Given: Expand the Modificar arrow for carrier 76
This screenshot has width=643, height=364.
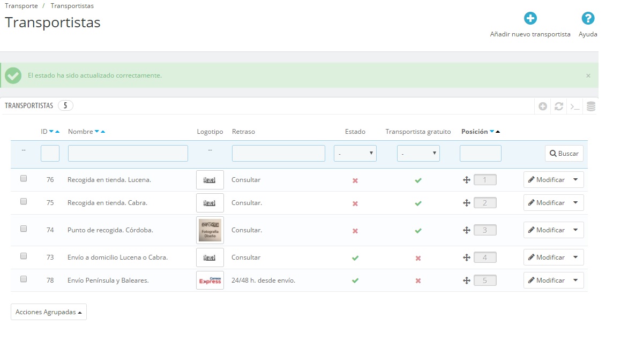Looking at the screenshot, I should (x=575, y=180).
